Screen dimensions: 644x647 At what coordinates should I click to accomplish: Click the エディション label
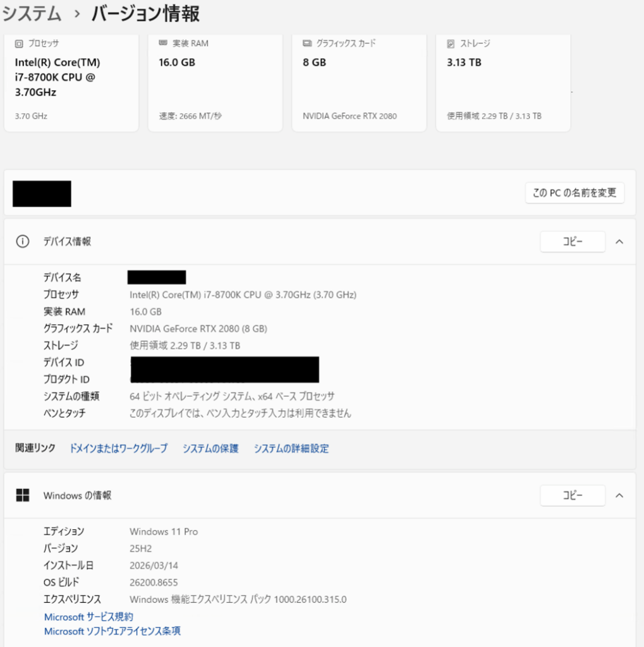coord(64,531)
